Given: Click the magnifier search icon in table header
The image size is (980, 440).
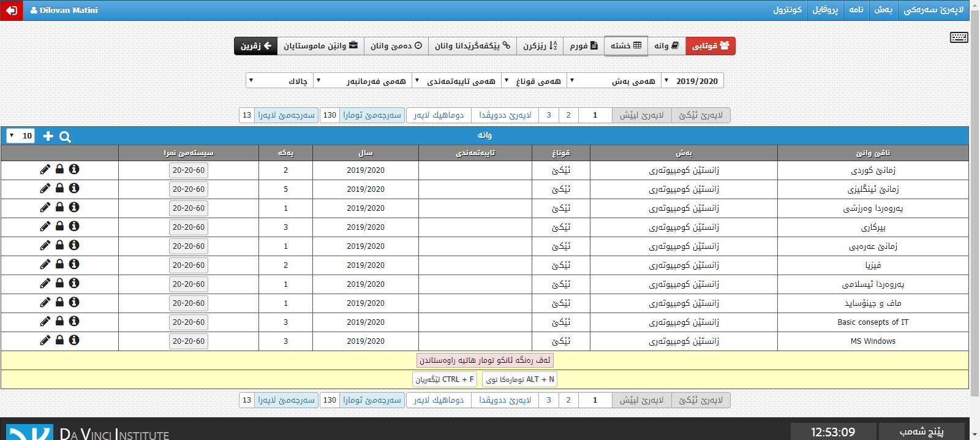Looking at the screenshot, I should tap(65, 137).
